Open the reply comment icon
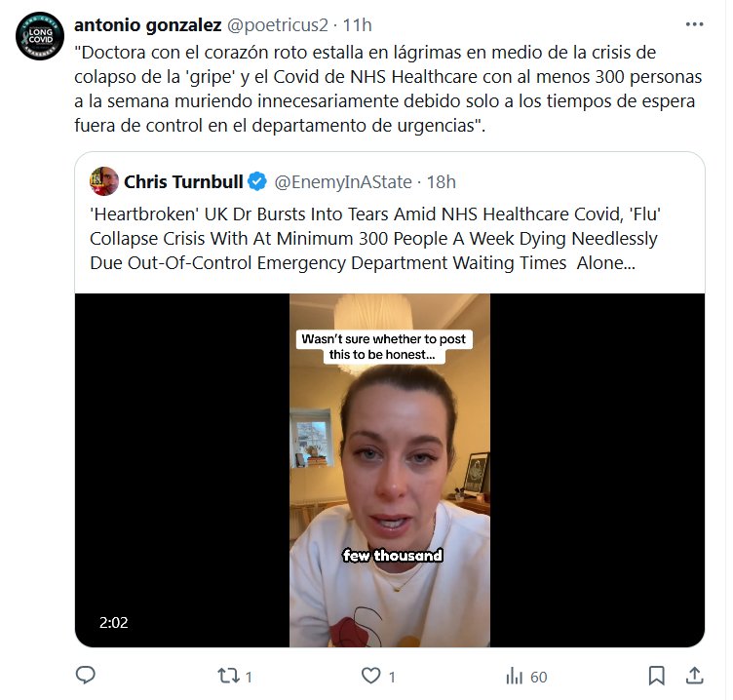The image size is (733, 700). click(x=86, y=676)
